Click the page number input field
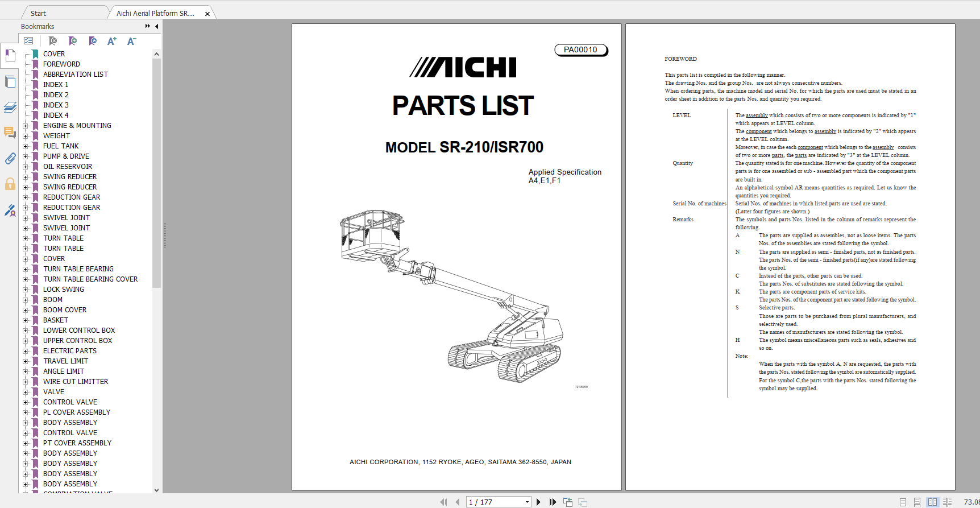This screenshot has width=980, height=508. click(x=495, y=502)
